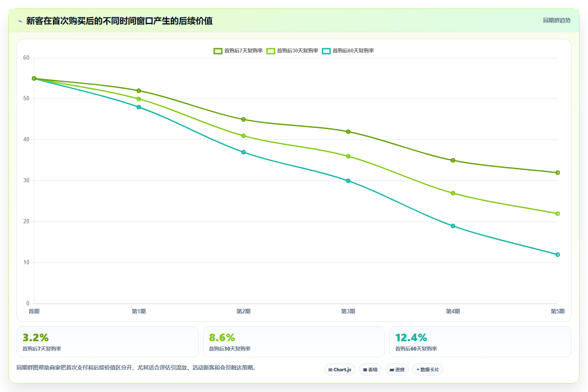
Task: Open the 12.4% 首购后60天复购率 stat card
Action: [480, 342]
